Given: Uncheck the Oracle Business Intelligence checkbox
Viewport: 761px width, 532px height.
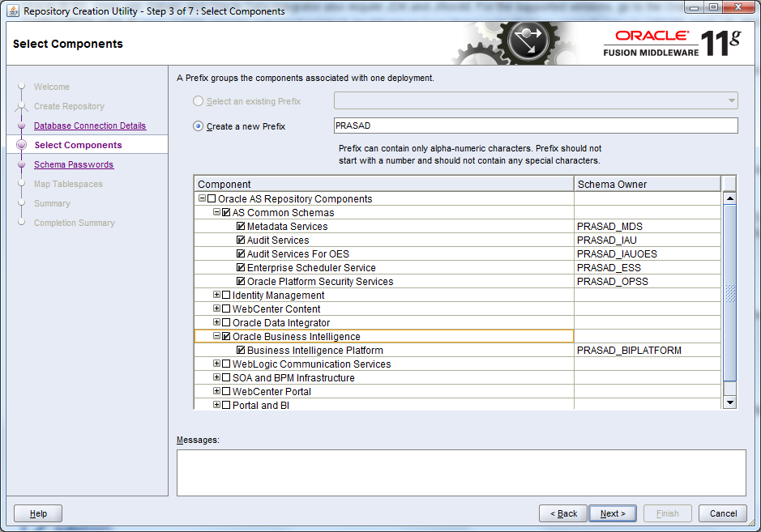Looking at the screenshot, I should [x=226, y=336].
